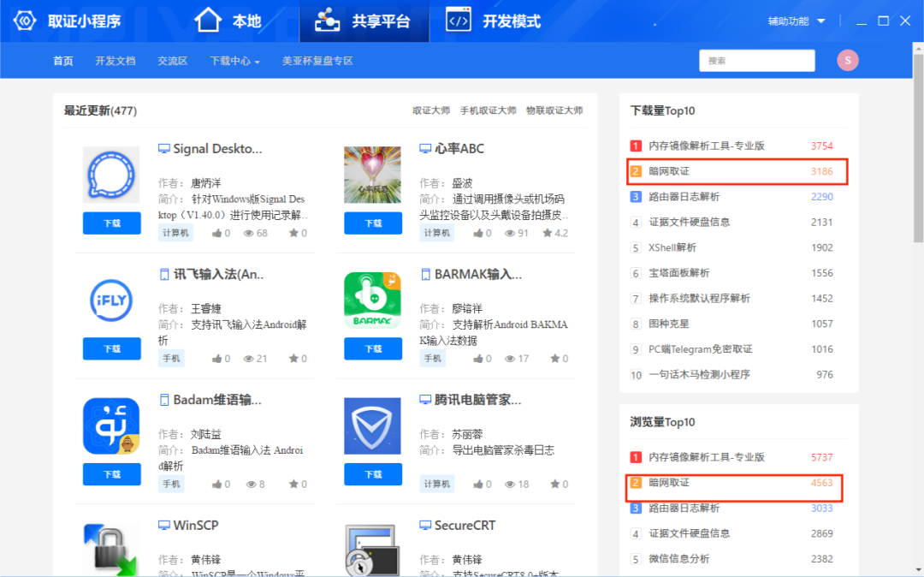Click the 腾讯电脑管家 shield icon
924x577 pixels.
(x=372, y=426)
